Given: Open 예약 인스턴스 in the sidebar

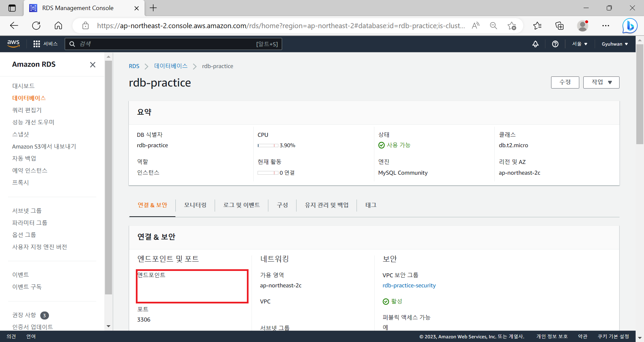Looking at the screenshot, I should tap(30, 170).
